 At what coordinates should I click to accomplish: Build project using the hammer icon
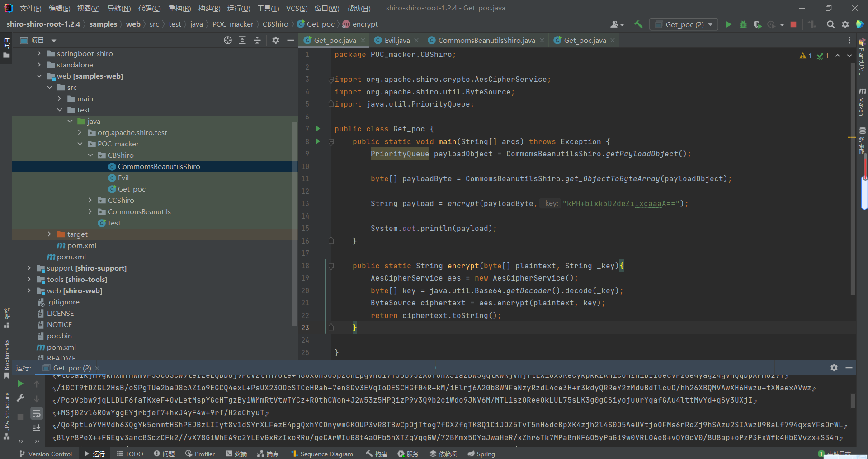click(x=638, y=24)
